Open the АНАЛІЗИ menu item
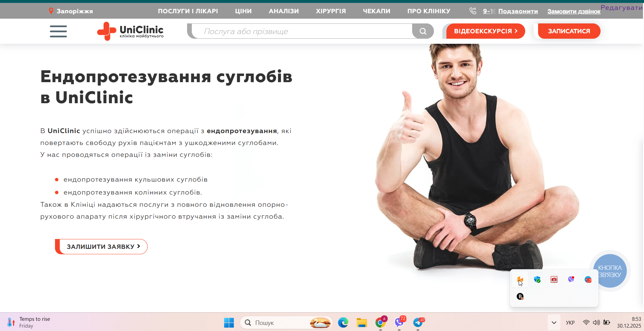 (284, 11)
